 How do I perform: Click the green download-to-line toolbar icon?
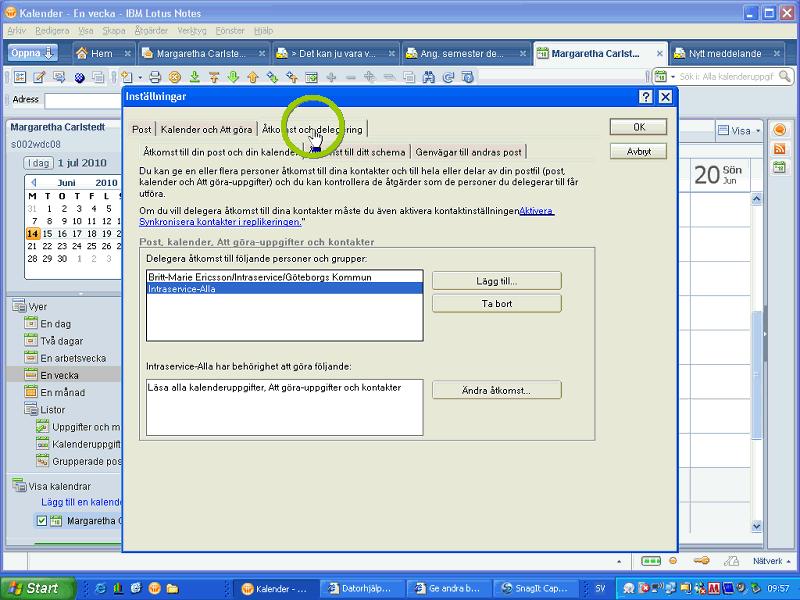[194, 77]
